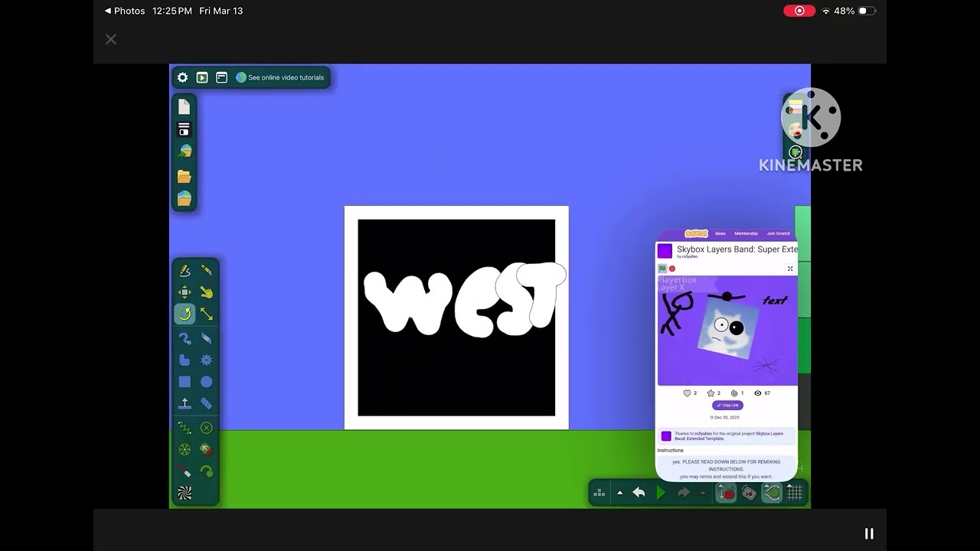This screenshot has width=980, height=551.
Task: Select the Gear tool
Action: click(x=207, y=360)
